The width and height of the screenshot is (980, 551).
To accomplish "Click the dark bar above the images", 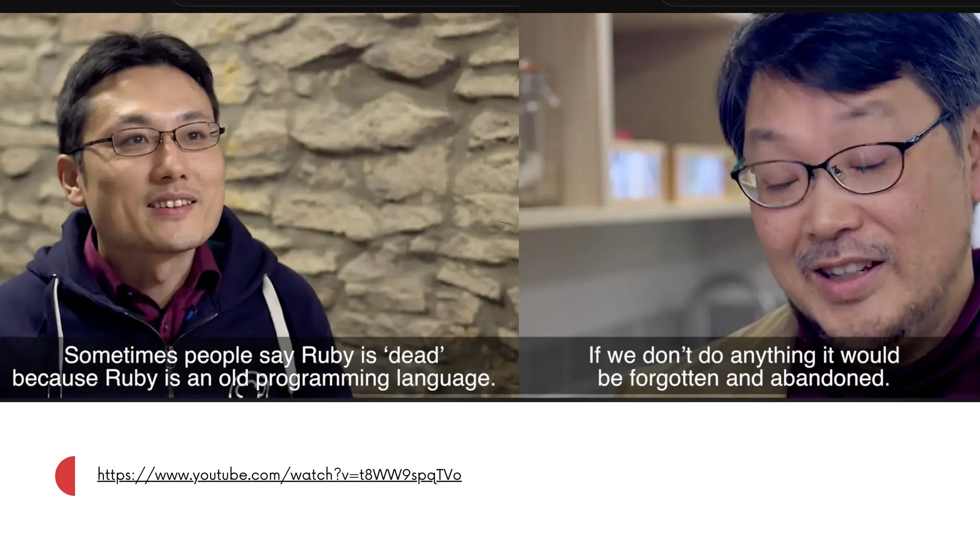I will pyautogui.click(x=490, y=6).
